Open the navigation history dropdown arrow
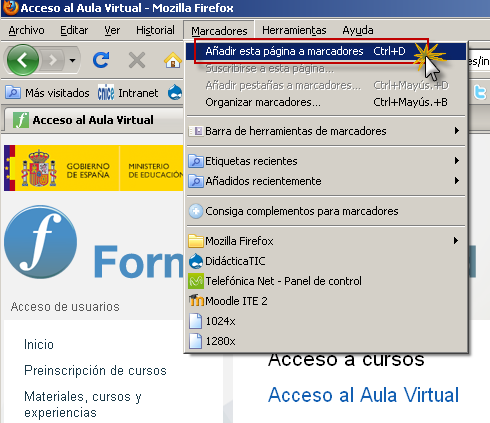This screenshot has width=490, height=423. pos(72,60)
